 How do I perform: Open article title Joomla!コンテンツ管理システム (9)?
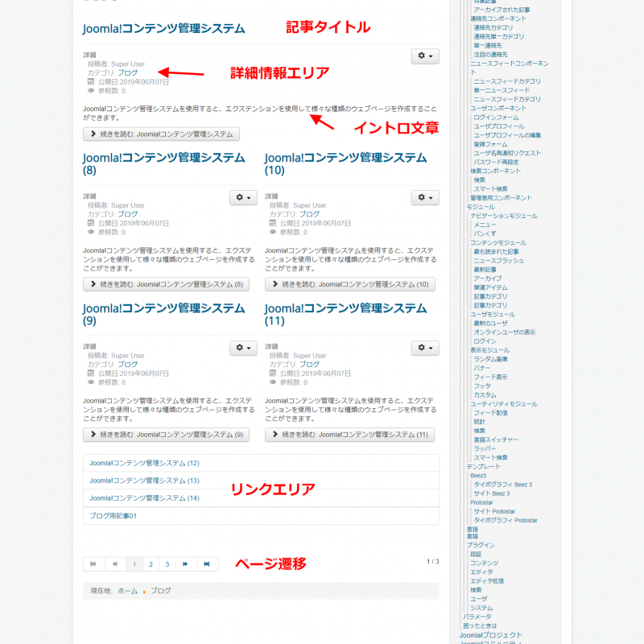(x=163, y=314)
